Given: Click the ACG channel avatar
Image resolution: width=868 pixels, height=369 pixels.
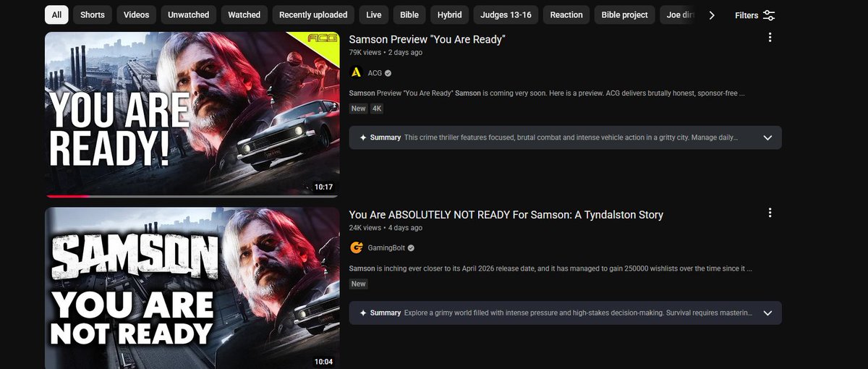Looking at the screenshot, I should pos(356,72).
